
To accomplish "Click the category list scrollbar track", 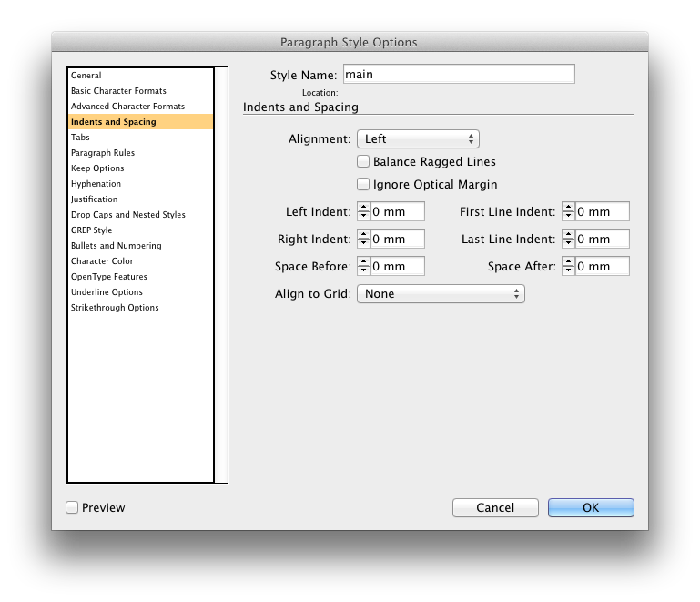I will click(221, 275).
